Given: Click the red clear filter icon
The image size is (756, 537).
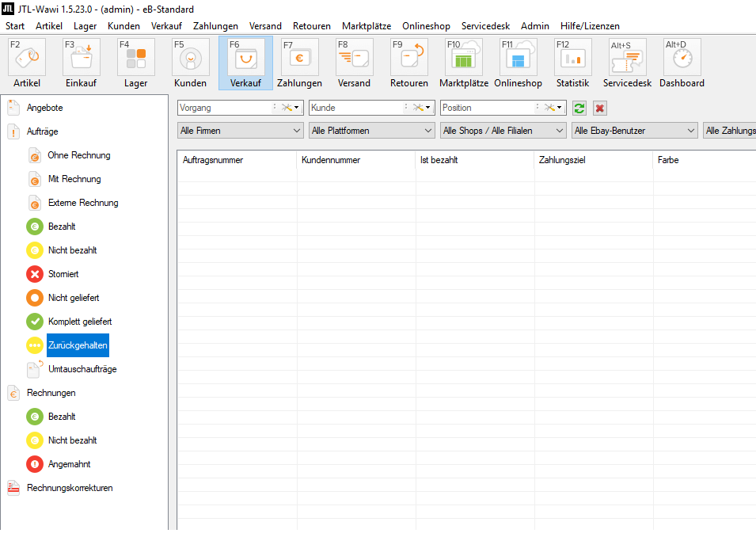Looking at the screenshot, I should 600,108.
